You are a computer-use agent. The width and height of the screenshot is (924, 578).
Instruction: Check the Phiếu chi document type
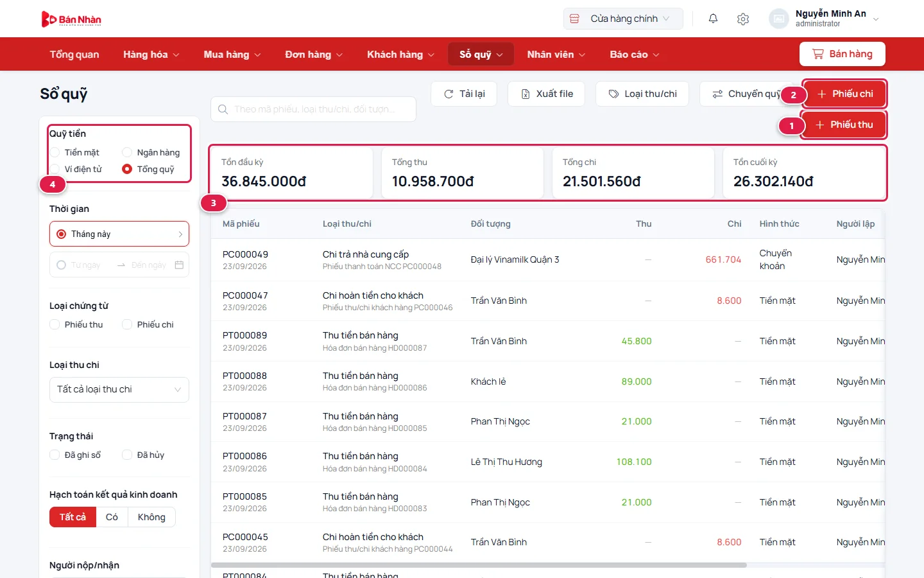pos(127,324)
